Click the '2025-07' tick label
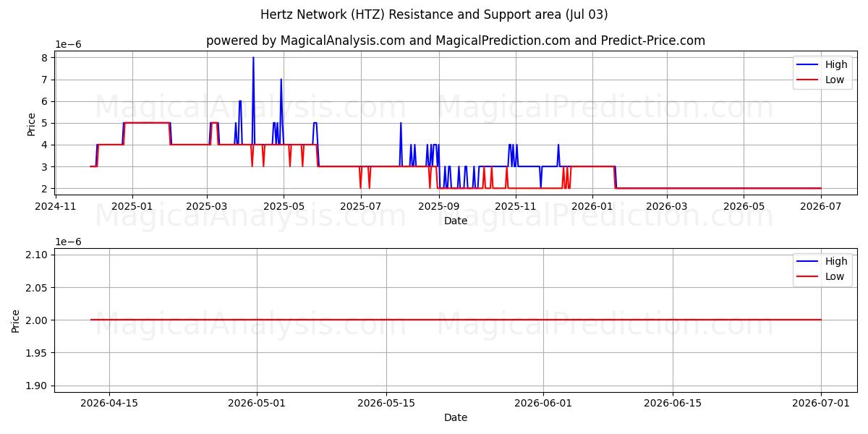 (x=360, y=206)
